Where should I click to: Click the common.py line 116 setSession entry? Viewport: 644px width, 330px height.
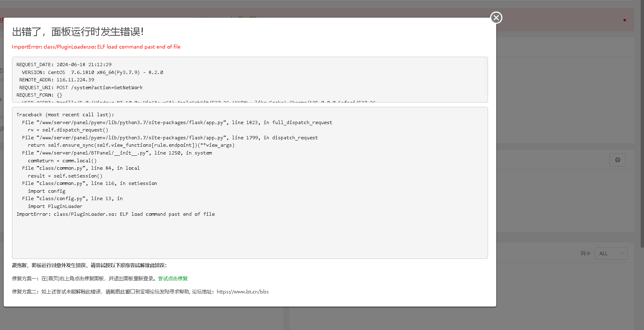click(x=89, y=183)
